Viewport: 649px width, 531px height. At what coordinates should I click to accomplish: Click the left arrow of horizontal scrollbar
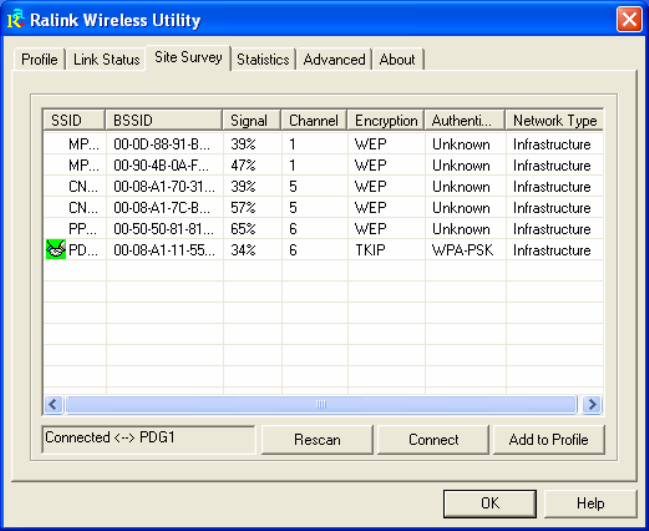(53, 404)
